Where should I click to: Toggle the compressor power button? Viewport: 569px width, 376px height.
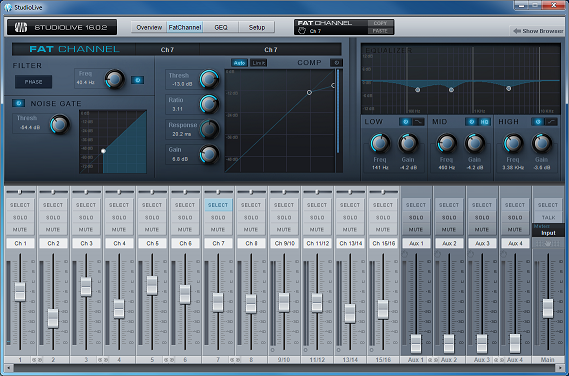pos(336,63)
